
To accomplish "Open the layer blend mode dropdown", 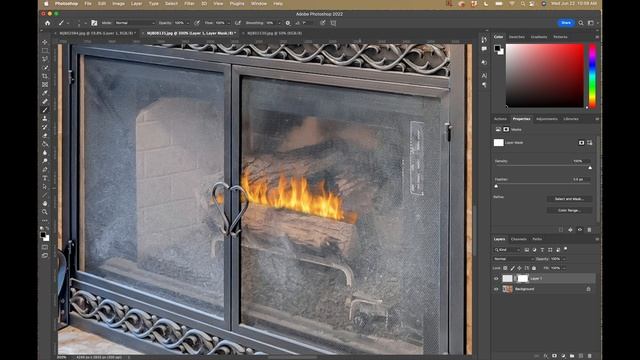I will [513, 259].
